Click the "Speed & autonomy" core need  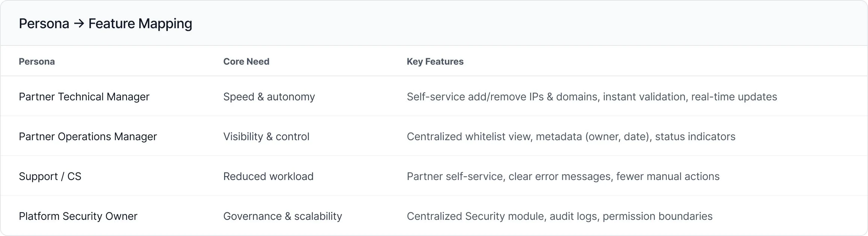269,97
